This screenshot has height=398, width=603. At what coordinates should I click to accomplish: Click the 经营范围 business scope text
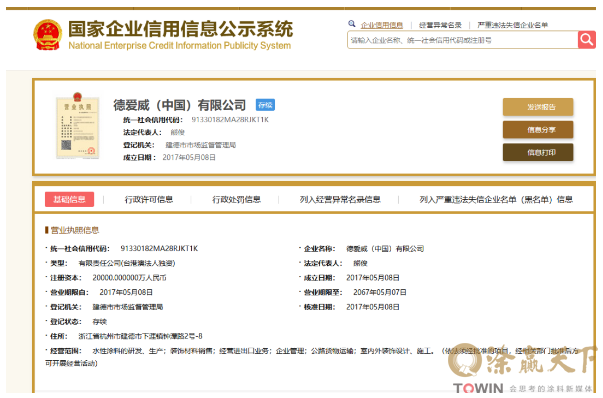tap(312, 356)
